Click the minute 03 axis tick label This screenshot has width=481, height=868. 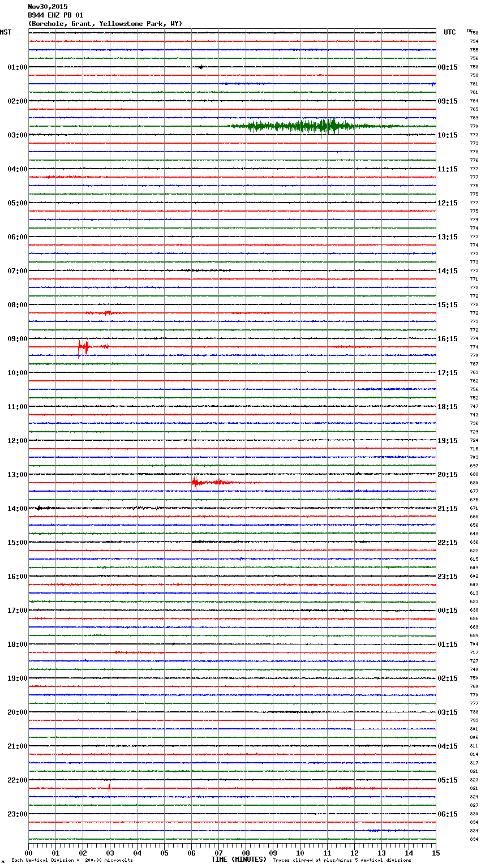point(110,853)
